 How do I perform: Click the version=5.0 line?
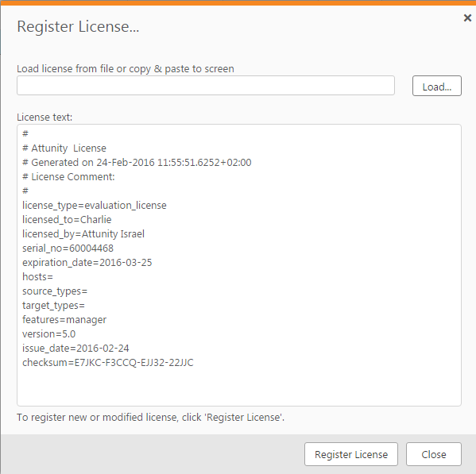pos(49,334)
